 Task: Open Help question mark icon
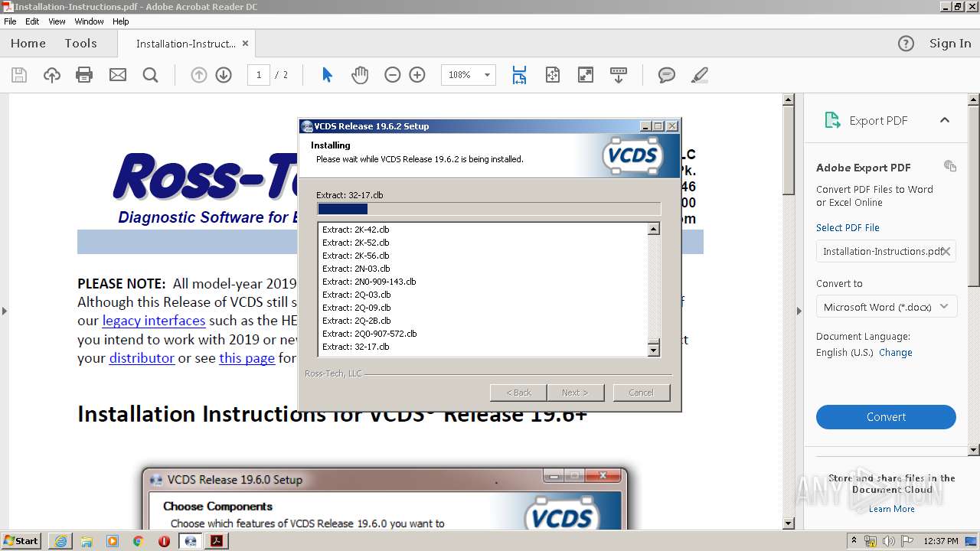906,44
